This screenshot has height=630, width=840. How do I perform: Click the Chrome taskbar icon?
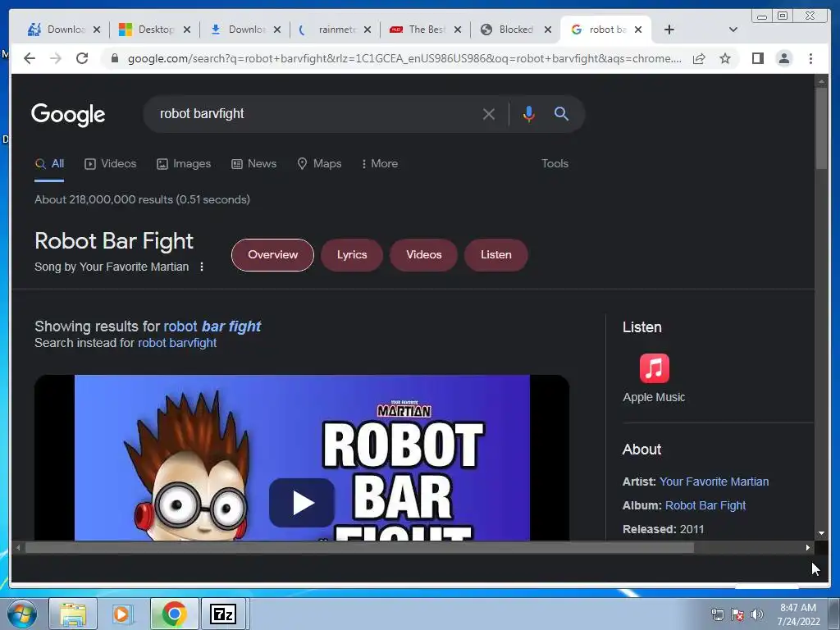pyautogui.click(x=174, y=614)
